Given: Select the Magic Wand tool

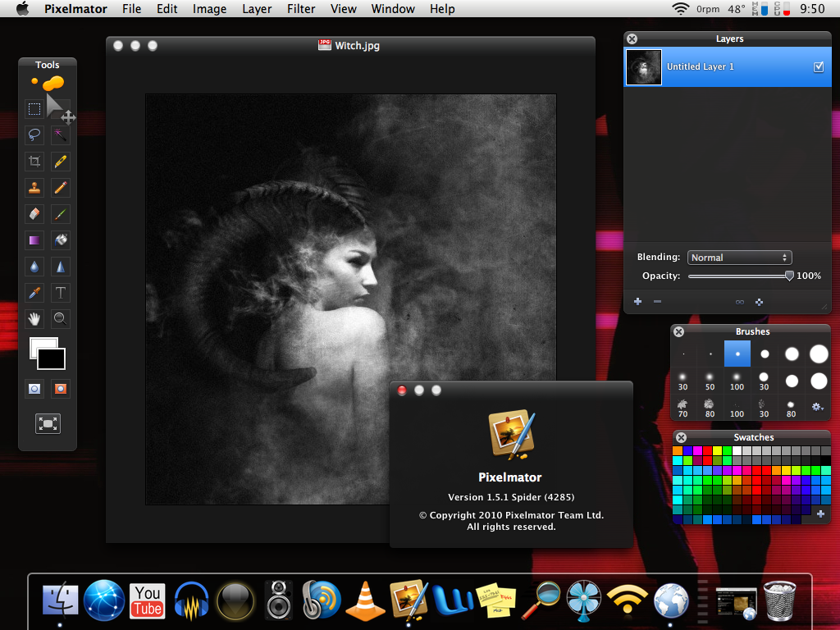Looking at the screenshot, I should pos(60,135).
